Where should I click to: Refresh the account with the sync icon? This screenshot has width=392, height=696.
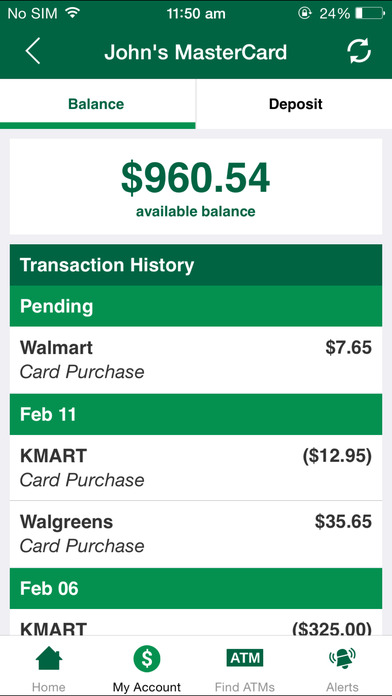pos(359,51)
